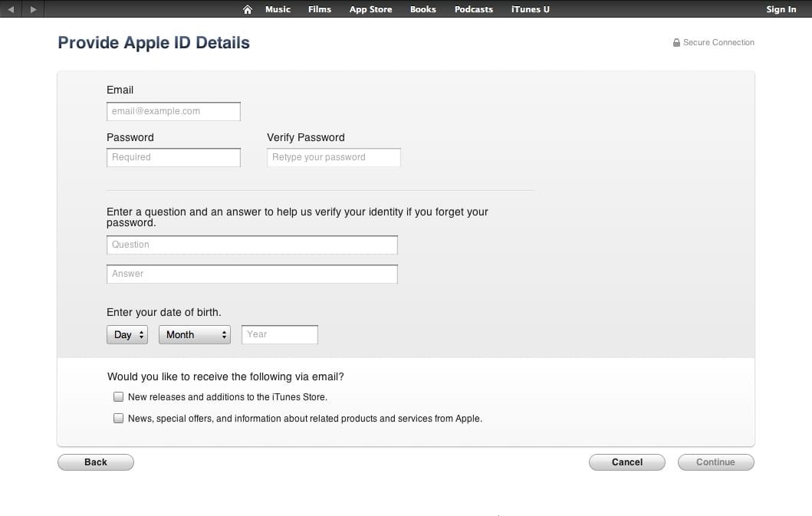Click the Cancel button
Screen dimensions: 812x516
(627, 462)
